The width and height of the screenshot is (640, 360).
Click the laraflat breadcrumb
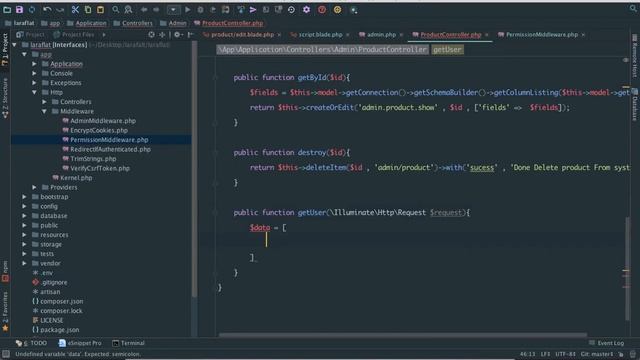click(19, 23)
